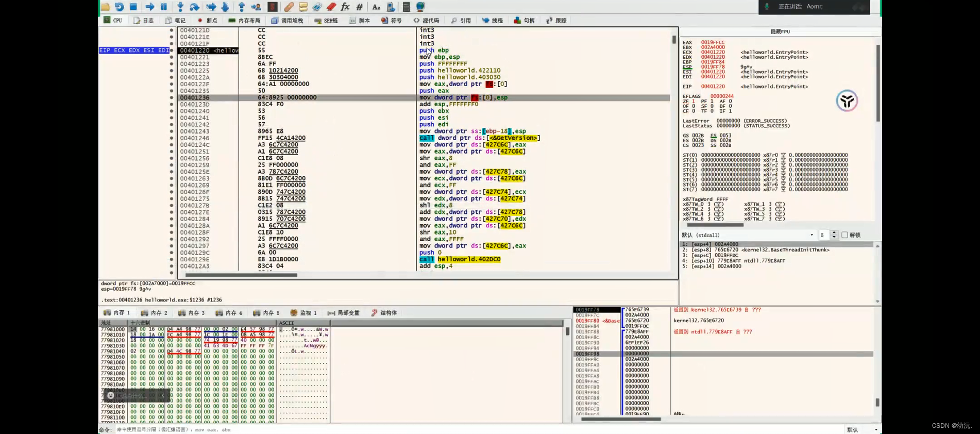Open the 笔记 (Notes) tab
Screen dimensions: 980x434
tap(175, 20)
